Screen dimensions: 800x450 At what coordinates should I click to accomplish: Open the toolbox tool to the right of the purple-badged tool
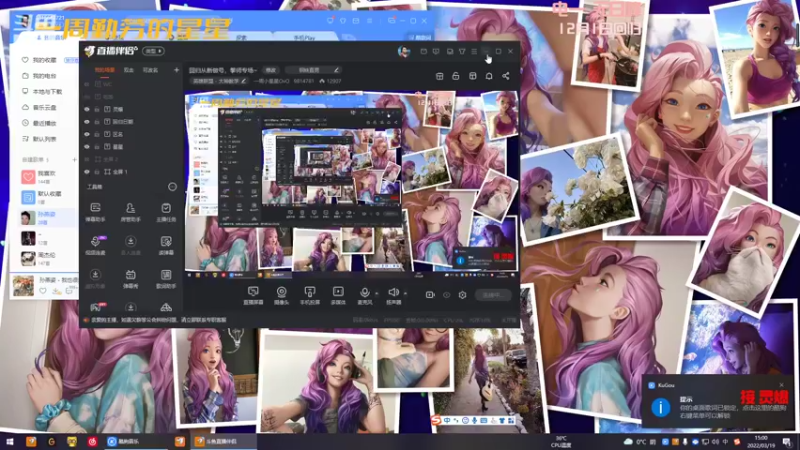tap(131, 245)
